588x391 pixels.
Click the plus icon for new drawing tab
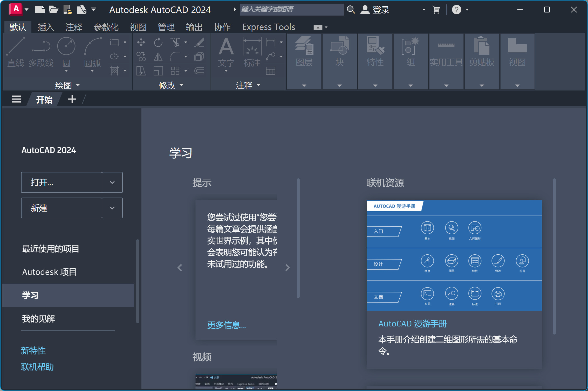click(x=72, y=99)
